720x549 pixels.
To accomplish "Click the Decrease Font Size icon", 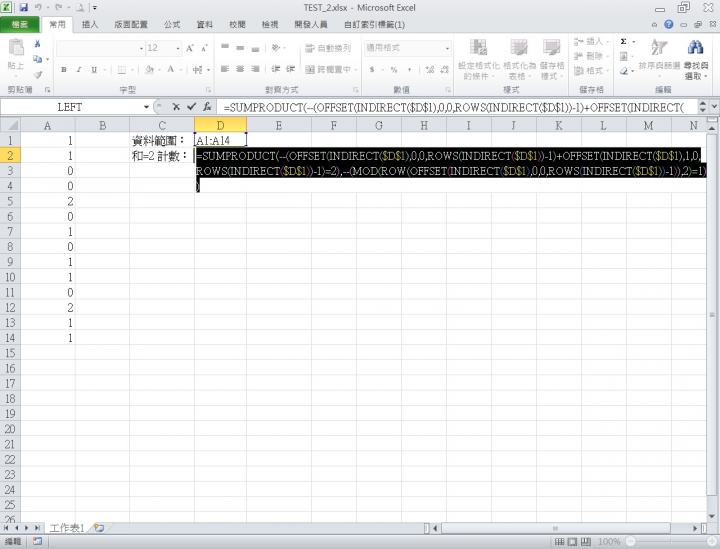I will tap(204, 48).
